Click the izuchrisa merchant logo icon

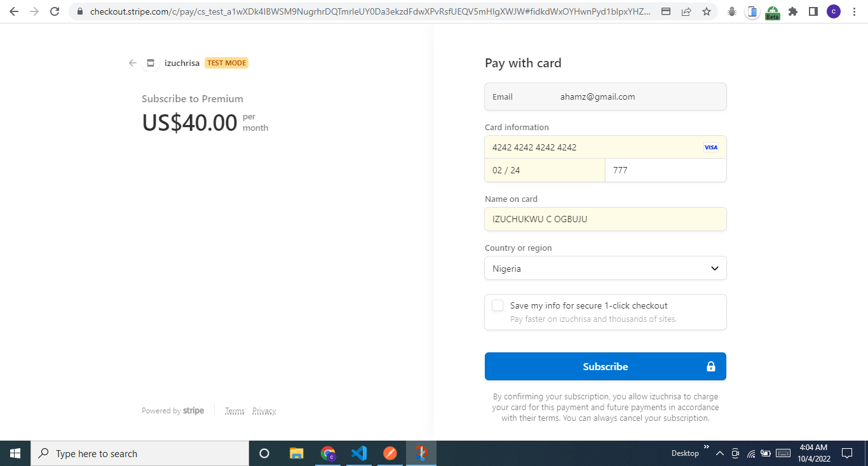pyautogui.click(x=151, y=63)
